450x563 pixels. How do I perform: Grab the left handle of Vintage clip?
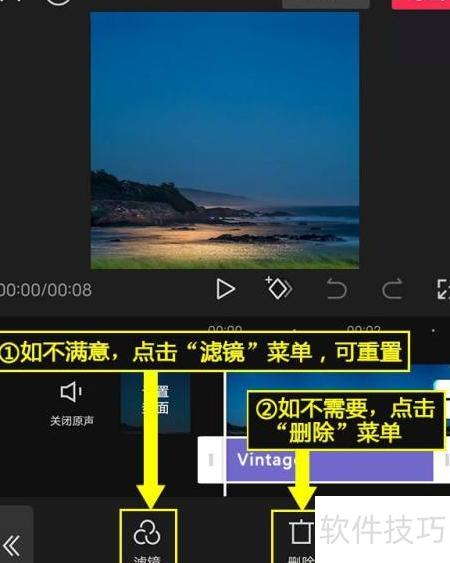click(211, 460)
